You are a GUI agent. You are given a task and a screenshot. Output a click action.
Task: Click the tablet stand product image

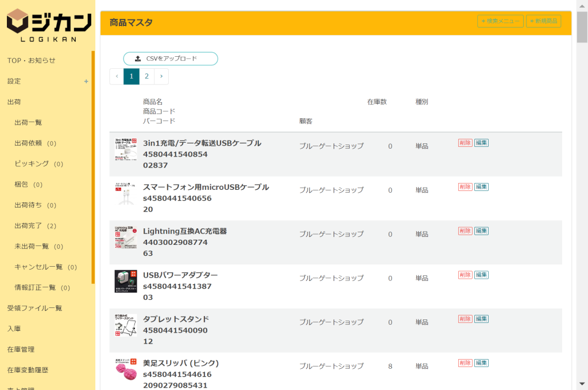point(126,326)
